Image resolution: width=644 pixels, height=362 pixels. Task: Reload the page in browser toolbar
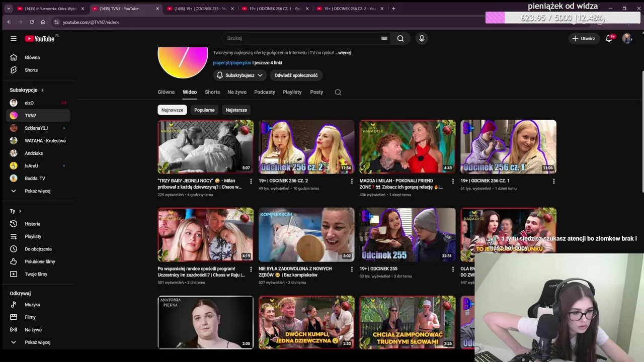click(x=32, y=22)
